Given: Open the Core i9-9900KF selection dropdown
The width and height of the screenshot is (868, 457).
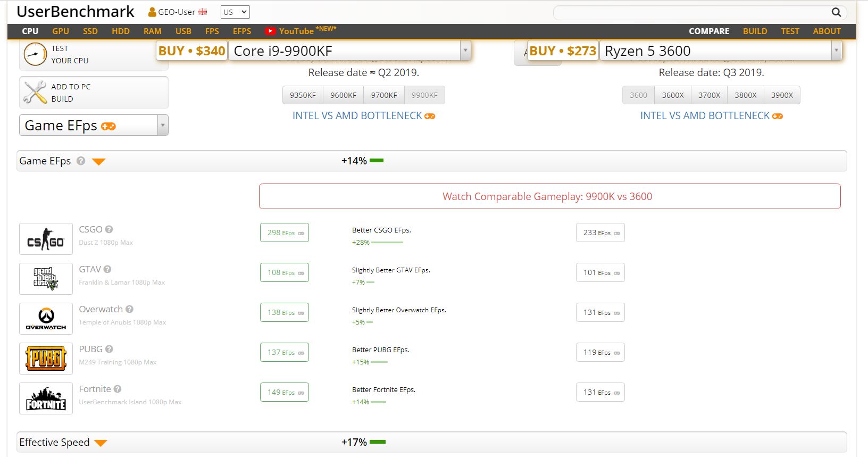Looking at the screenshot, I should point(465,51).
